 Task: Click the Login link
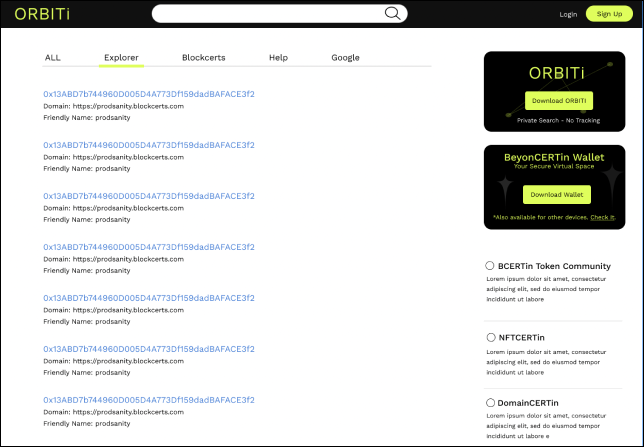click(x=568, y=14)
